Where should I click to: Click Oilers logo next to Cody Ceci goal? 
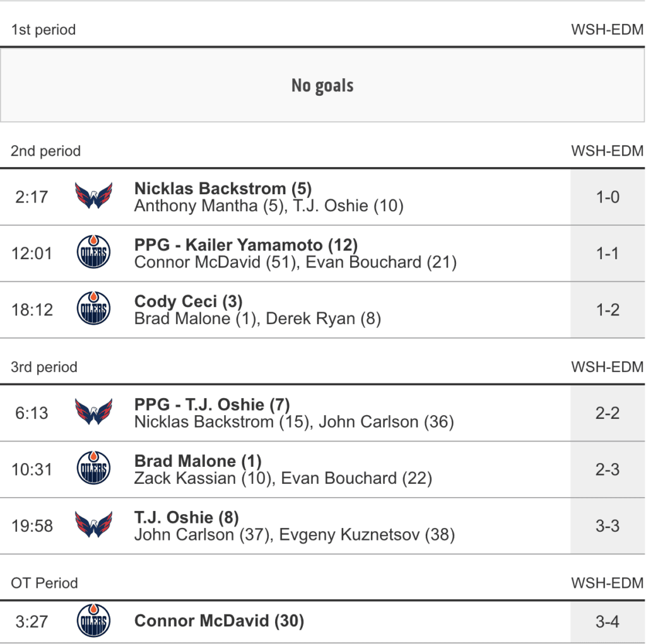tap(93, 310)
